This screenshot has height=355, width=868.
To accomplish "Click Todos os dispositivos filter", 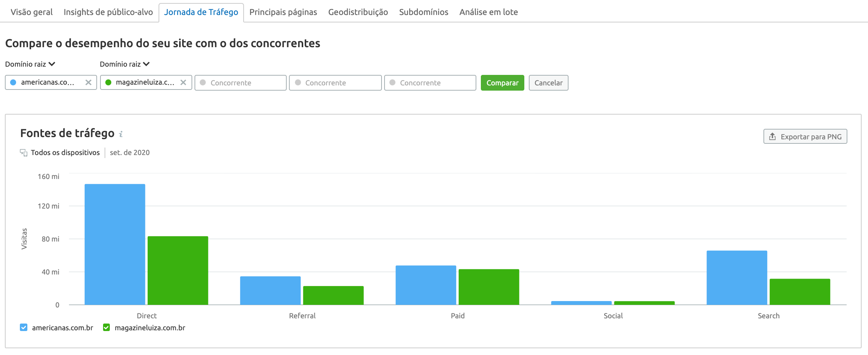I will [x=65, y=152].
